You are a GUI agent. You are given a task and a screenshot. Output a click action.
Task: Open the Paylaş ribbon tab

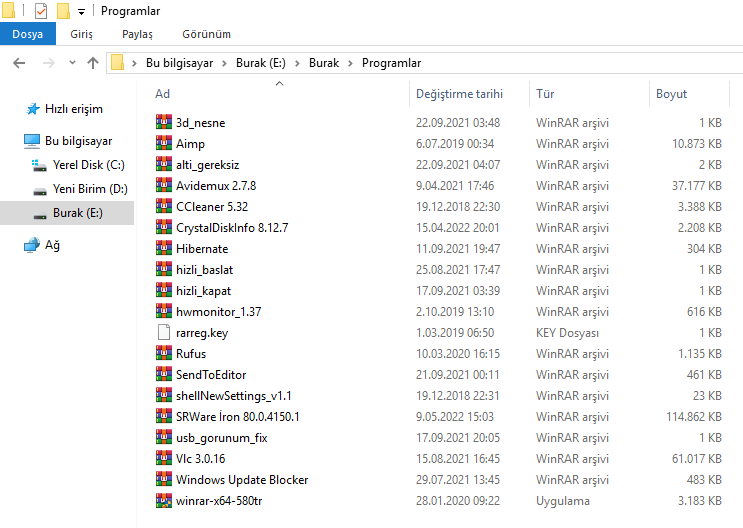tap(137, 34)
